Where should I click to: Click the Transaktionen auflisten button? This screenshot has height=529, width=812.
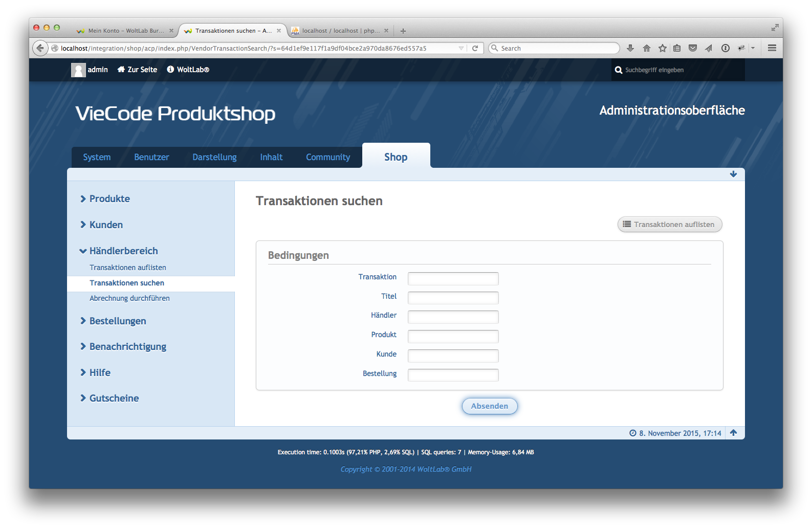pyautogui.click(x=669, y=225)
